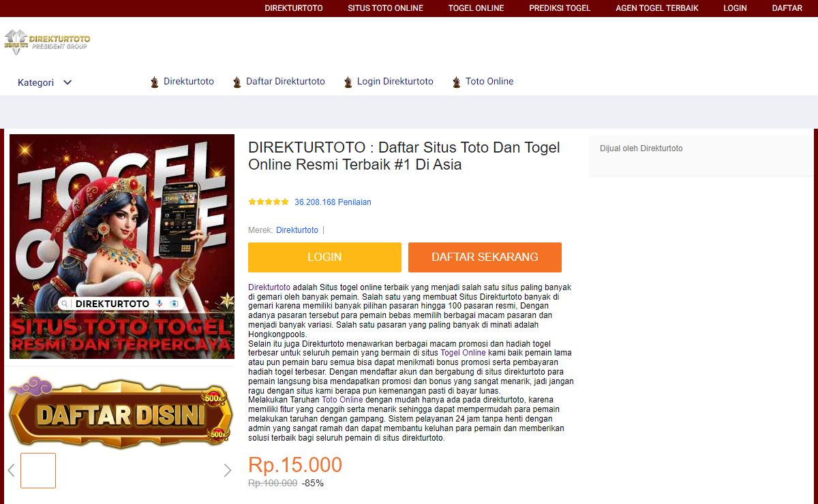Viewport: 818px width, 504px height.
Task: Click the icon beside Login Direkturtoto
Action: 348,82
